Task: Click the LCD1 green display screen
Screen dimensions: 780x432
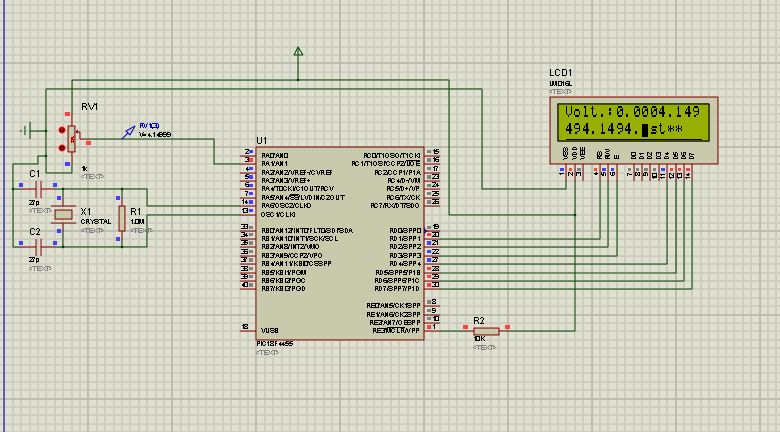Action: click(633, 122)
